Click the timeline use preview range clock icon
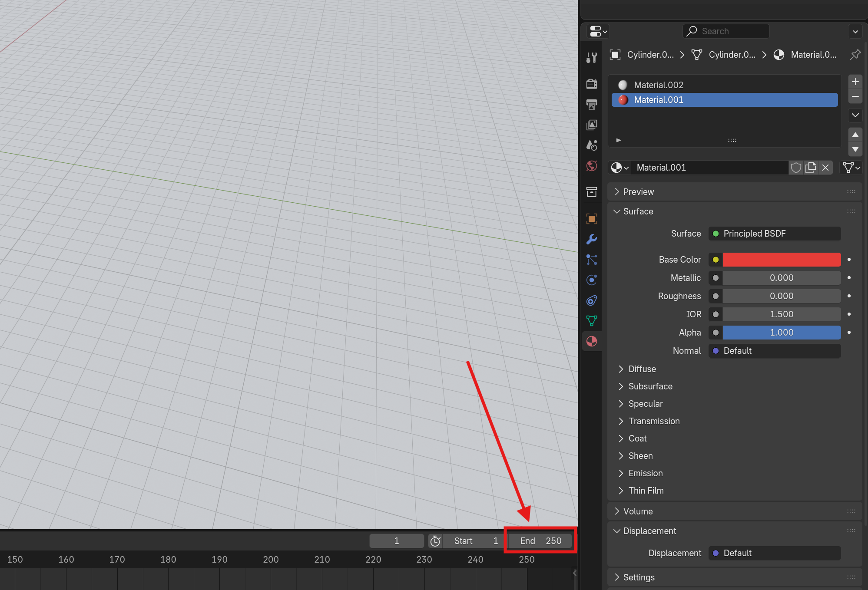868x590 pixels. pos(435,541)
